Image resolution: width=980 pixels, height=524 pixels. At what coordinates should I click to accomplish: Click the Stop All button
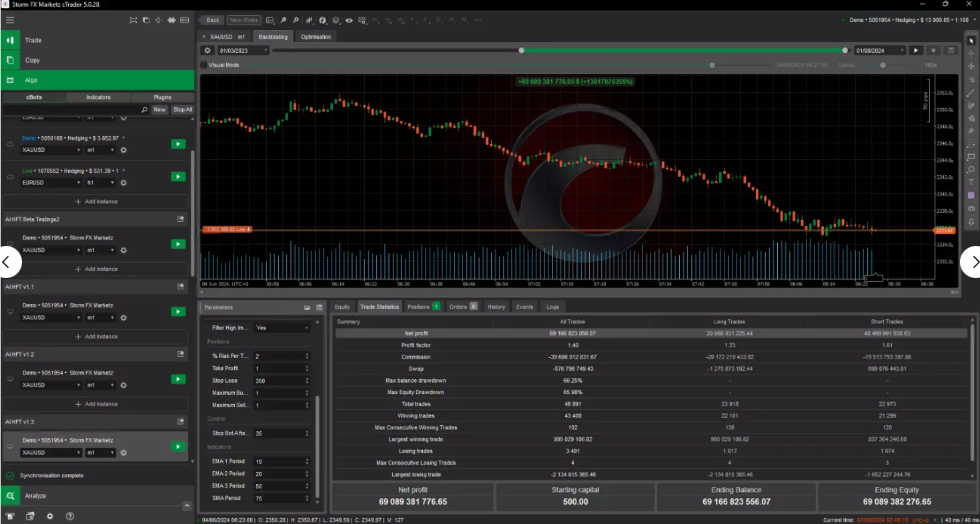[182, 109]
